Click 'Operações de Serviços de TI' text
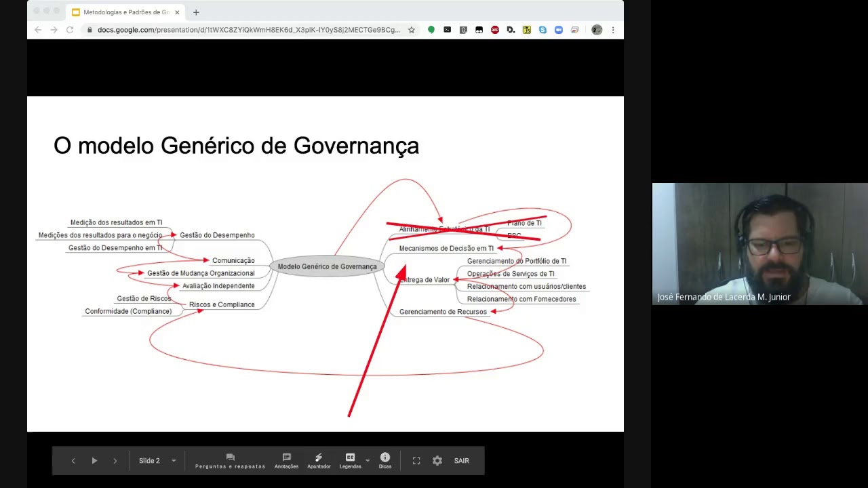The width and height of the screenshot is (868, 488). [511, 274]
